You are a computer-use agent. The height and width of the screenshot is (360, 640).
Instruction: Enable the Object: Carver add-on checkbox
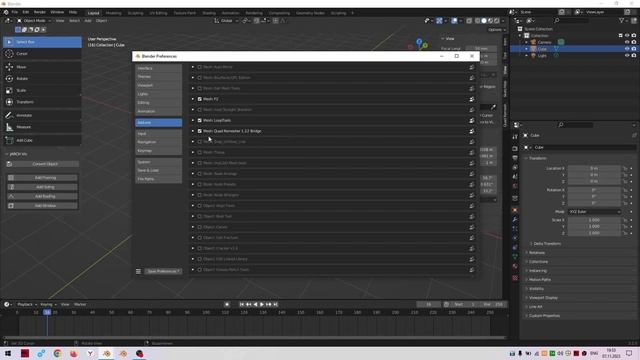point(200,227)
